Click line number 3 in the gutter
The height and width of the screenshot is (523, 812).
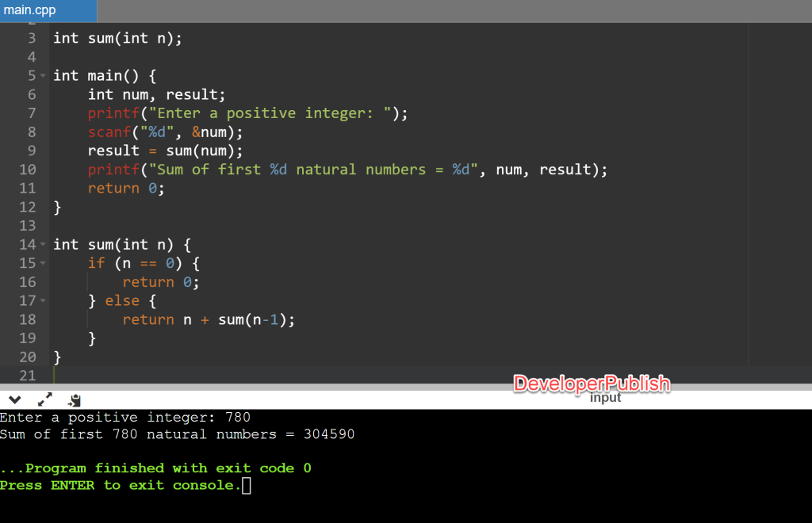click(x=31, y=37)
